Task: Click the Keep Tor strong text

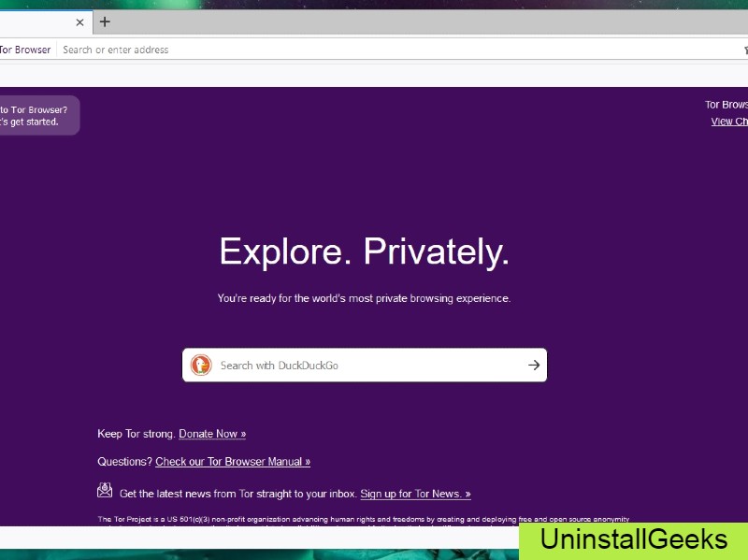Action: pos(136,434)
